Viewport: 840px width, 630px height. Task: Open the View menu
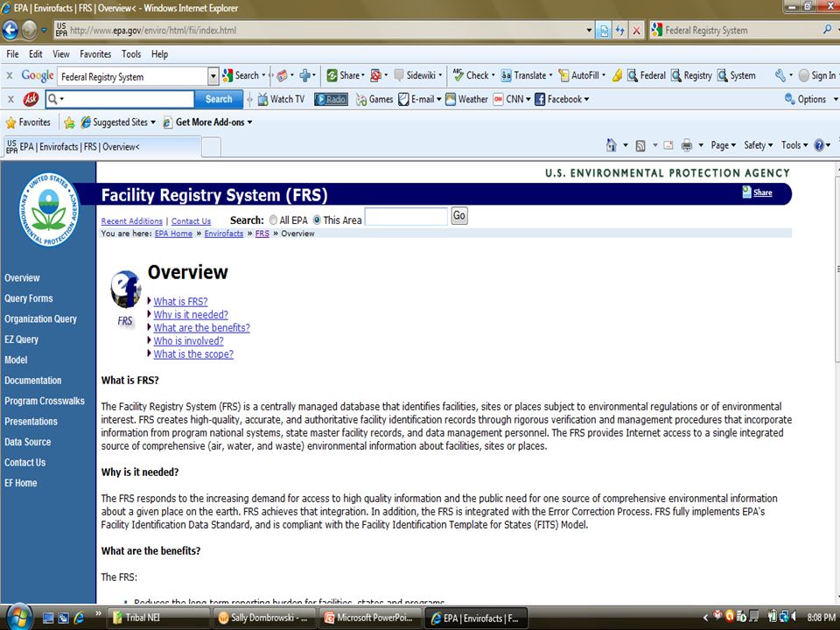pos(61,54)
